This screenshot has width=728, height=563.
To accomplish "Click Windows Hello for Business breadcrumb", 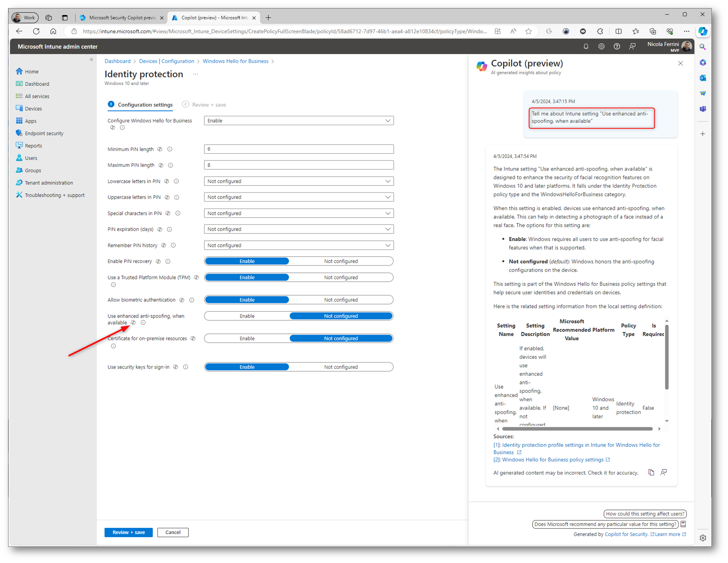I will point(235,61).
